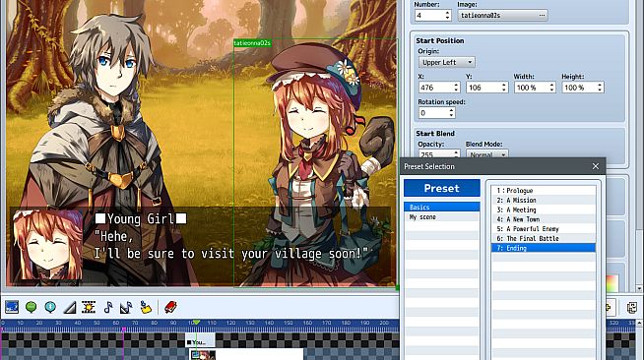Click the filmstrip flash effect icon

[x=89, y=307]
